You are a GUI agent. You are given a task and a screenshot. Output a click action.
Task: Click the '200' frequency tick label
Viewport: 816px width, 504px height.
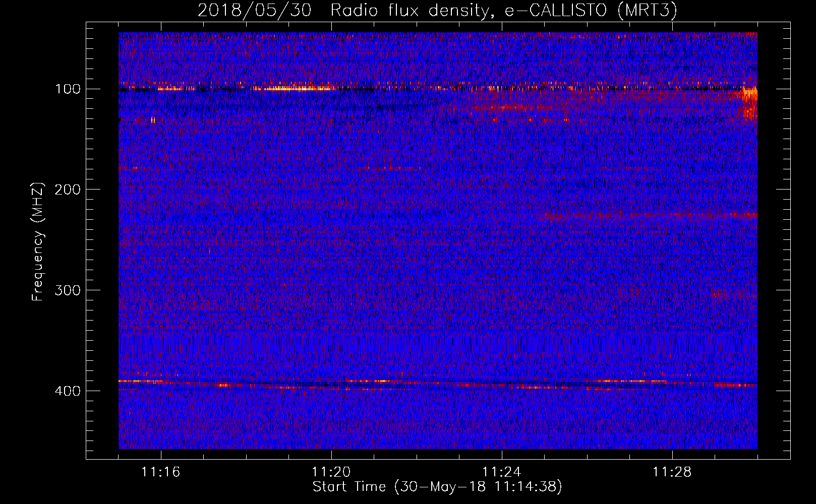(x=68, y=190)
